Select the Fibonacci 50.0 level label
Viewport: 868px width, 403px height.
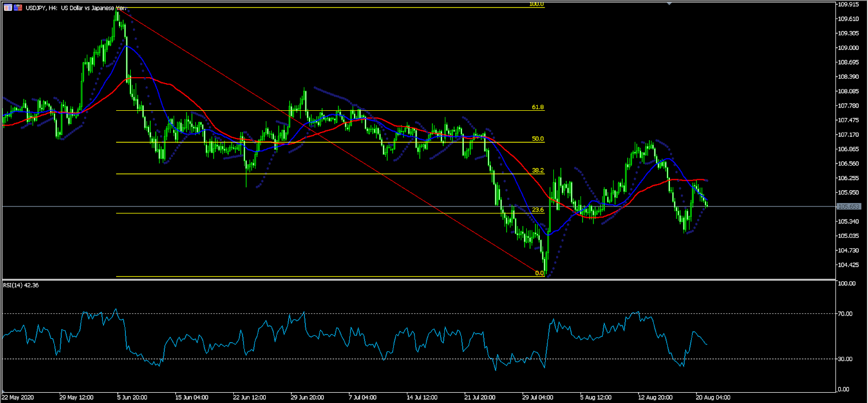click(538, 139)
